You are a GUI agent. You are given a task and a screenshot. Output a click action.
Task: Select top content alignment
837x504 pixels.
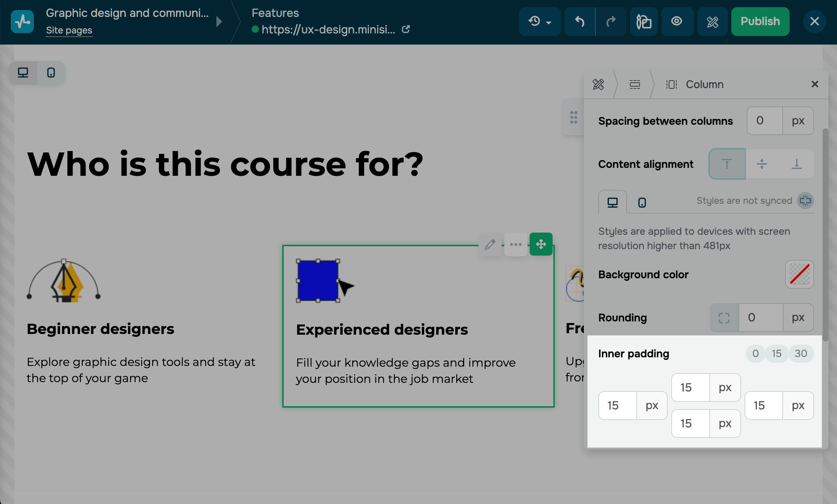pyautogui.click(x=727, y=164)
